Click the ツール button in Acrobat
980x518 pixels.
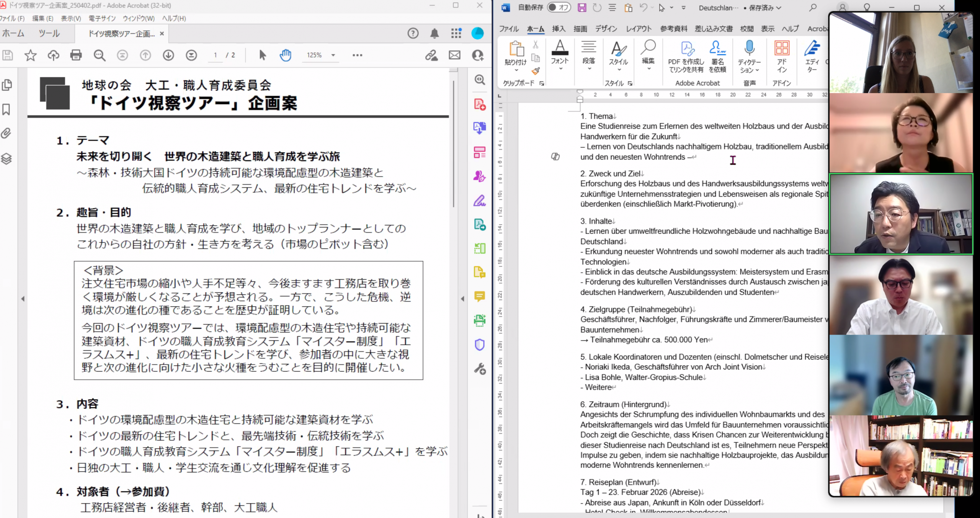tap(49, 34)
